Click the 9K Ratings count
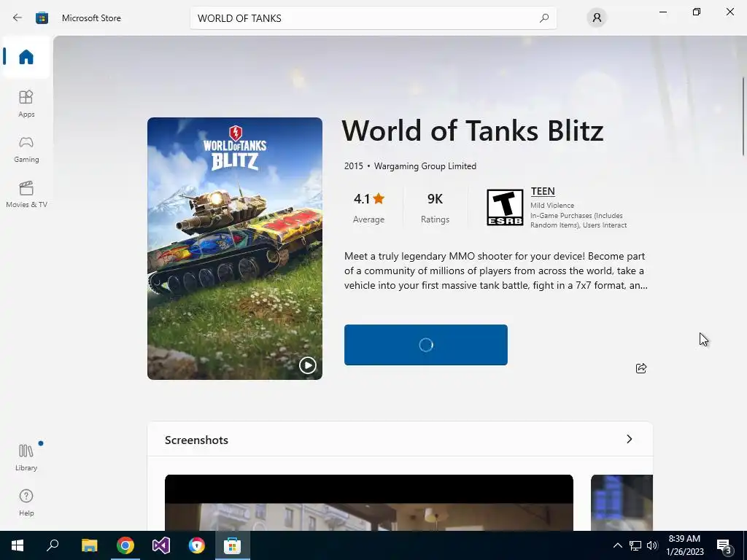The height and width of the screenshot is (560, 747). (x=435, y=208)
